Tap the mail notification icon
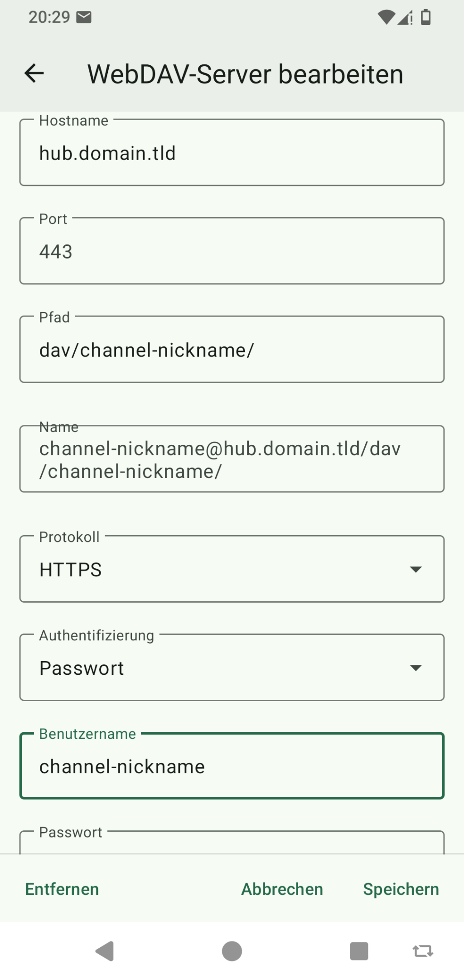 click(84, 17)
